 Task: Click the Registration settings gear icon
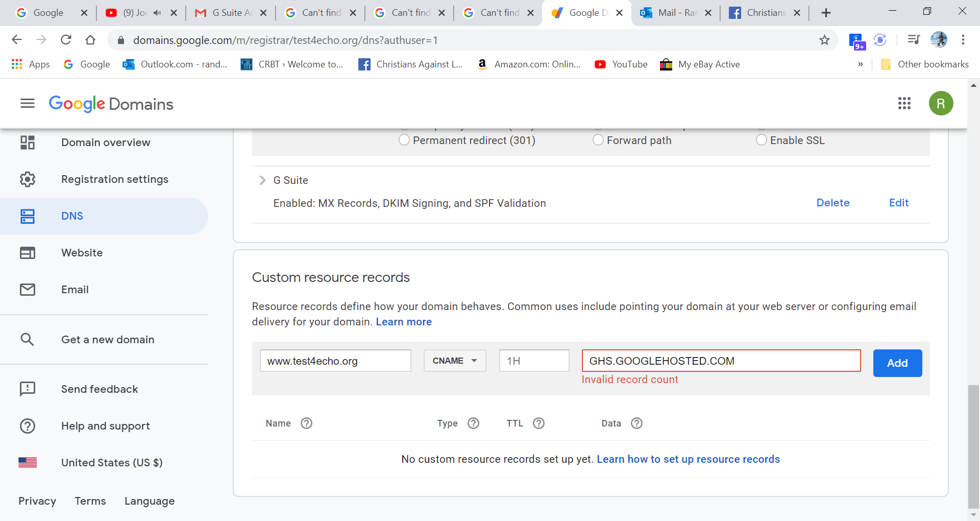pyautogui.click(x=28, y=179)
